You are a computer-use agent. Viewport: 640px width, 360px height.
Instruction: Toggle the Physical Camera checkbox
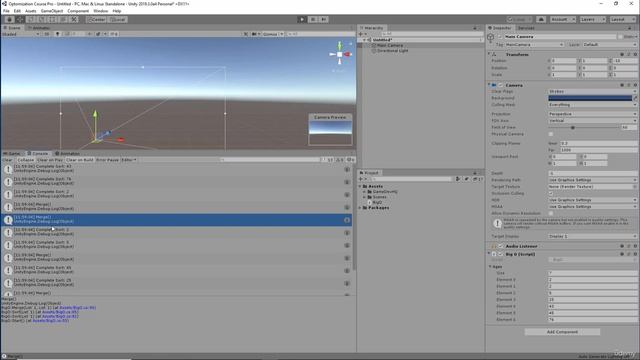click(x=551, y=134)
